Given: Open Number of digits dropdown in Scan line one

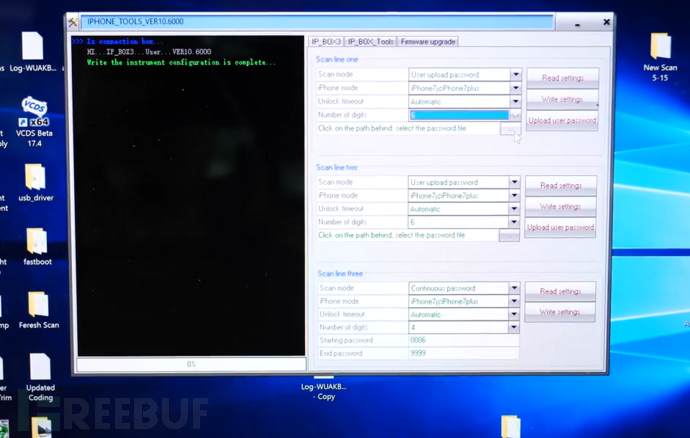Looking at the screenshot, I should [515, 115].
